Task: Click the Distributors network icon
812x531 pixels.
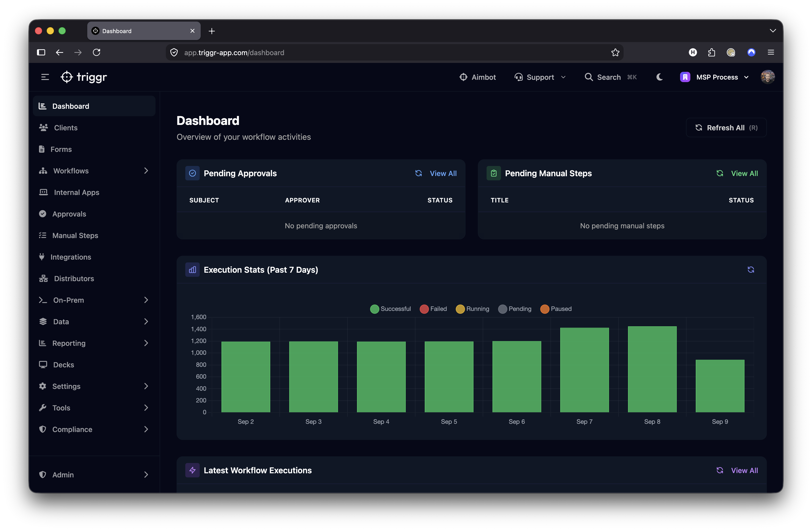Action: (43, 278)
